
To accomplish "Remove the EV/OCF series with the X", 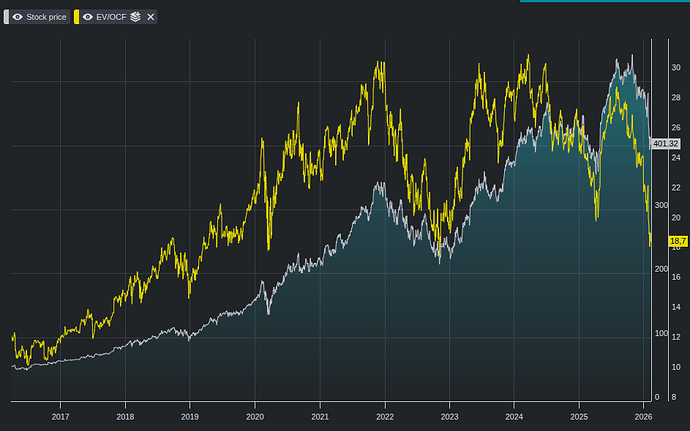I will point(150,17).
